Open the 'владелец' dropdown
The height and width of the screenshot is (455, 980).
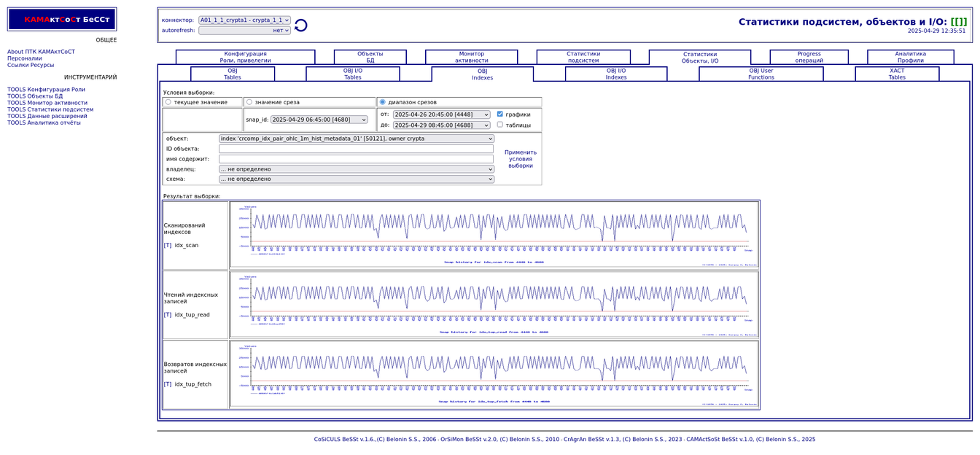coord(356,169)
